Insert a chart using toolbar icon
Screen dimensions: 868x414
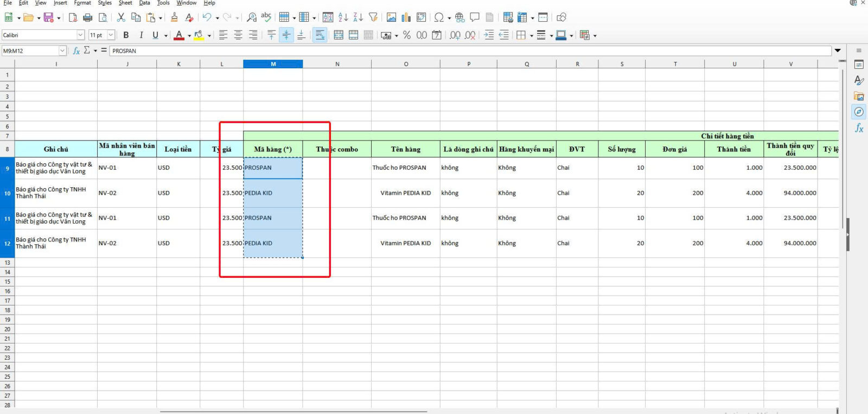click(406, 17)
